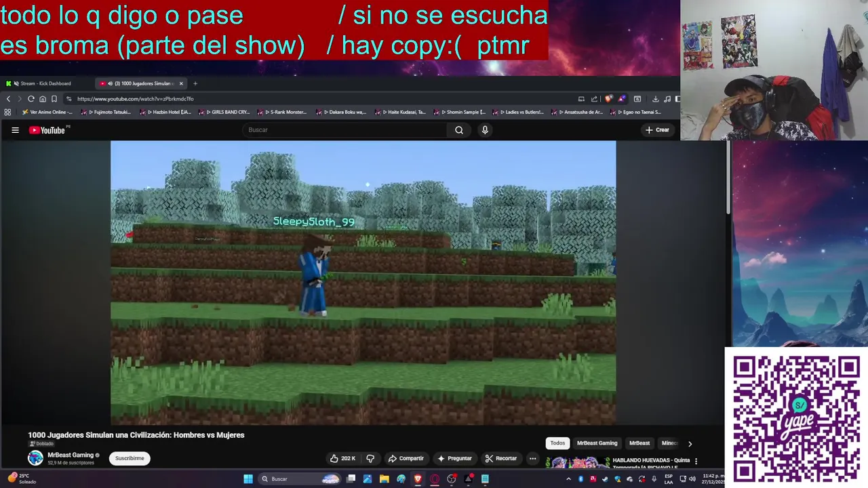
Task: Open more actions three-dot menu
Action: click(532, 459)
